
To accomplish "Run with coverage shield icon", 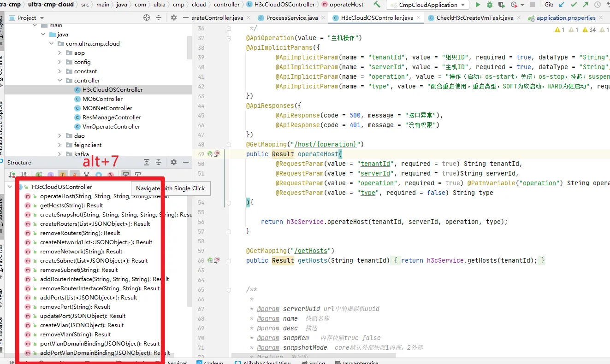I will [x=501, y=5].
